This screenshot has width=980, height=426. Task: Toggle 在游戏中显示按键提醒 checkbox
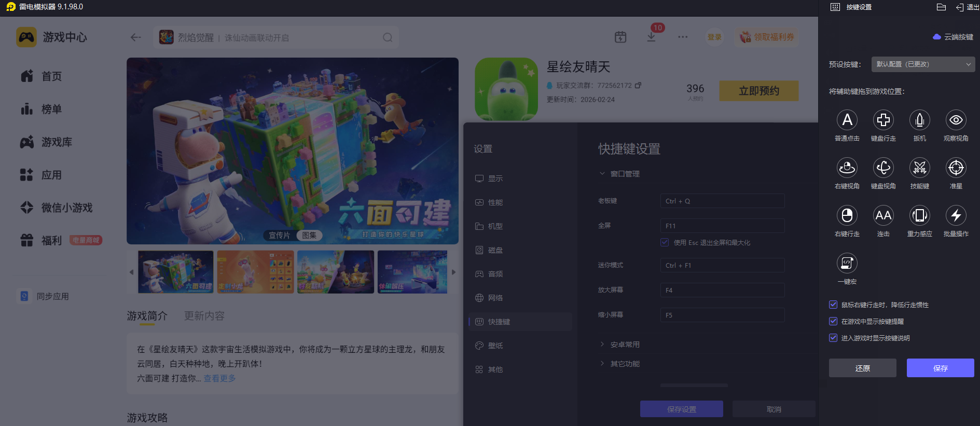point(833,321)
